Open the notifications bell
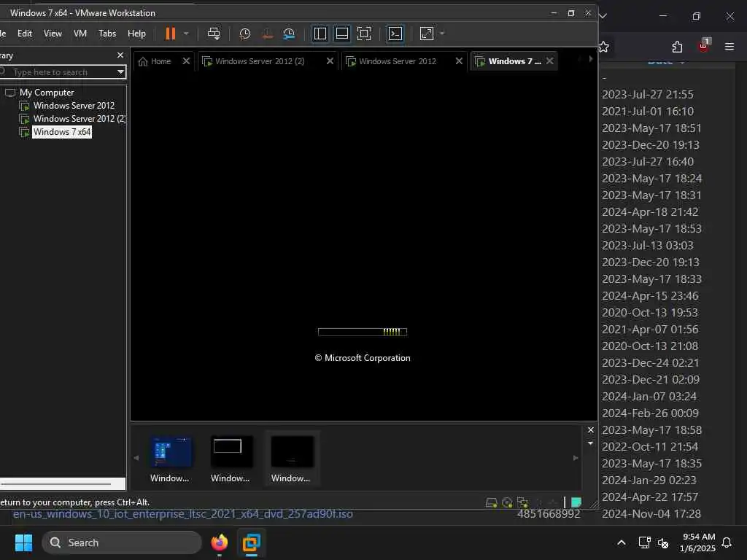Image resolution: width=747 pixels, height=560 pixels. [x=727, y=542]
